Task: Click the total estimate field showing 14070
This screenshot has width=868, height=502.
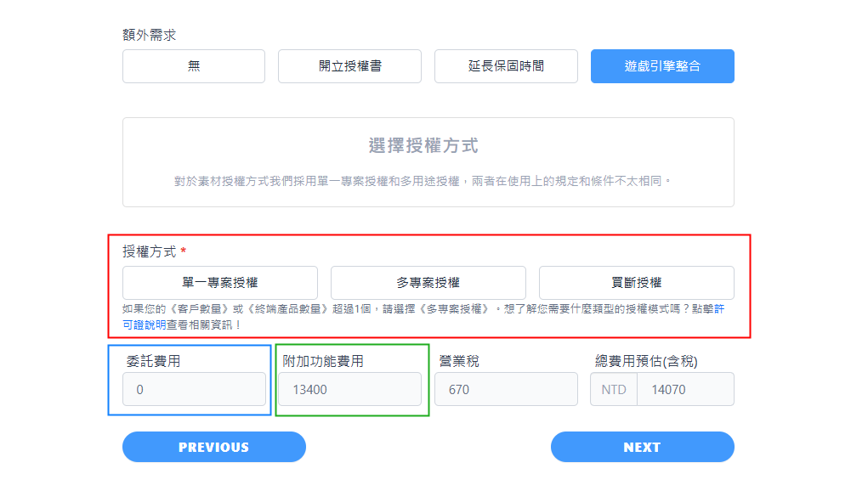Action: pyautogui.click(x=684, y=390)
